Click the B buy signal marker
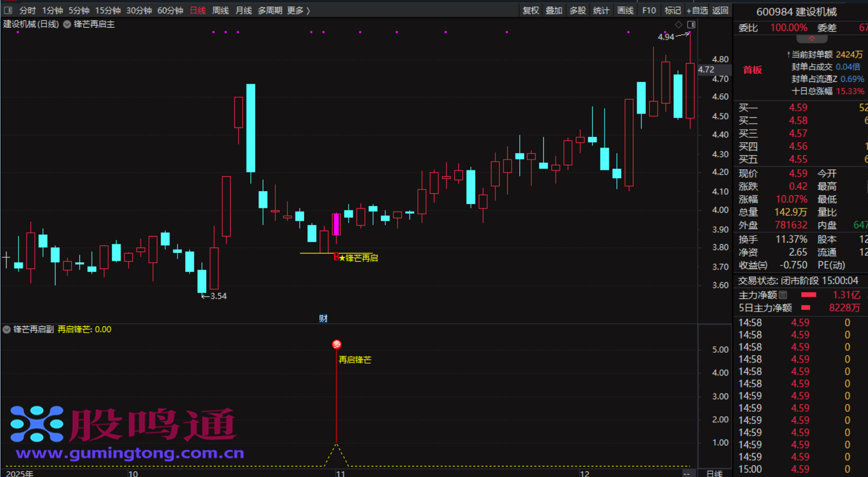The image size is (868, 477). (336, 257)
